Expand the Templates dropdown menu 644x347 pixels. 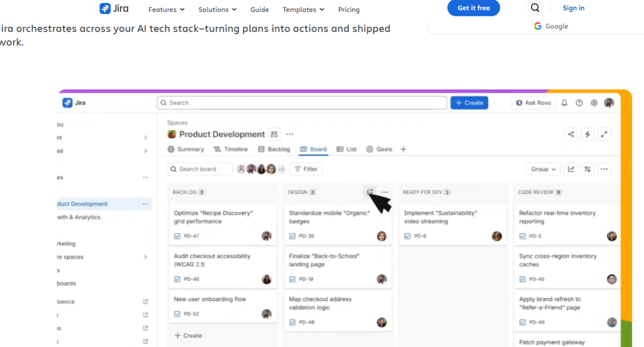tap(303, 9)
